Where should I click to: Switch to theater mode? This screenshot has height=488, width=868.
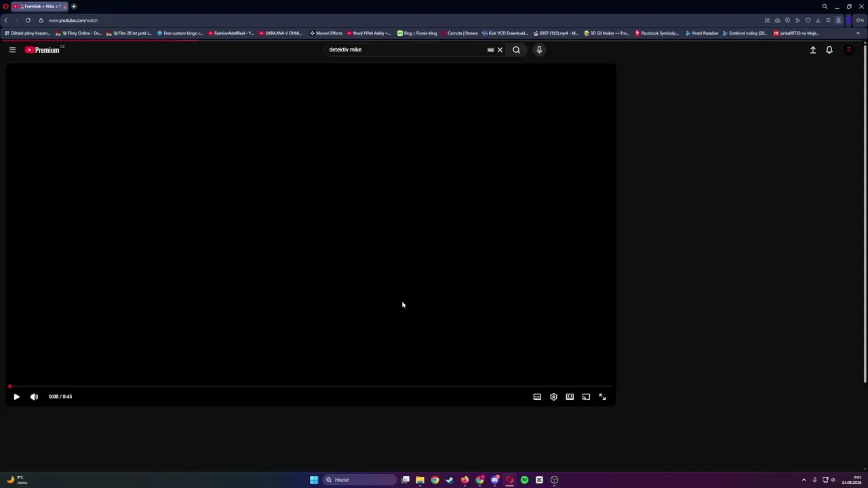tap(570, 396)
